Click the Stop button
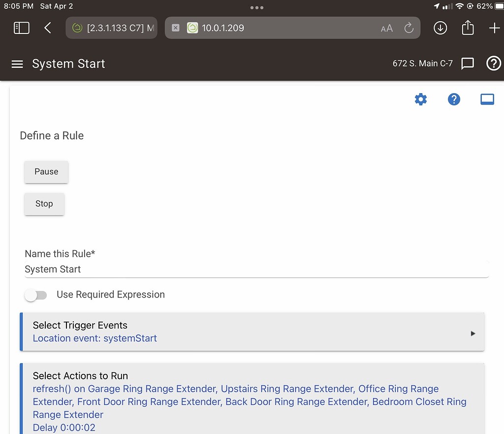Viewport: 504px width, 434px height. tap(44, 203)
